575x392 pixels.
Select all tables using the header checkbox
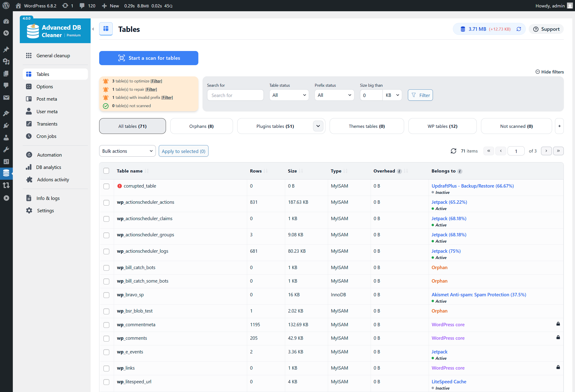click(x=106, y=171)
